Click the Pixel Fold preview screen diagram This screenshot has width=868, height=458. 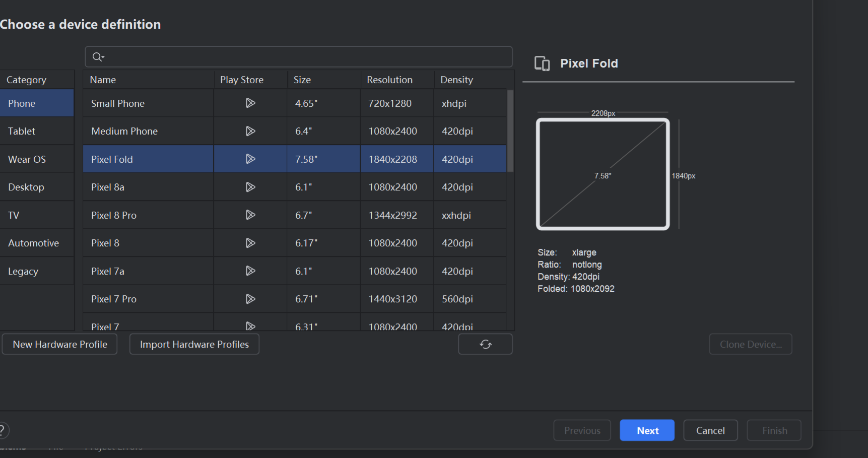tap(603, 174)
